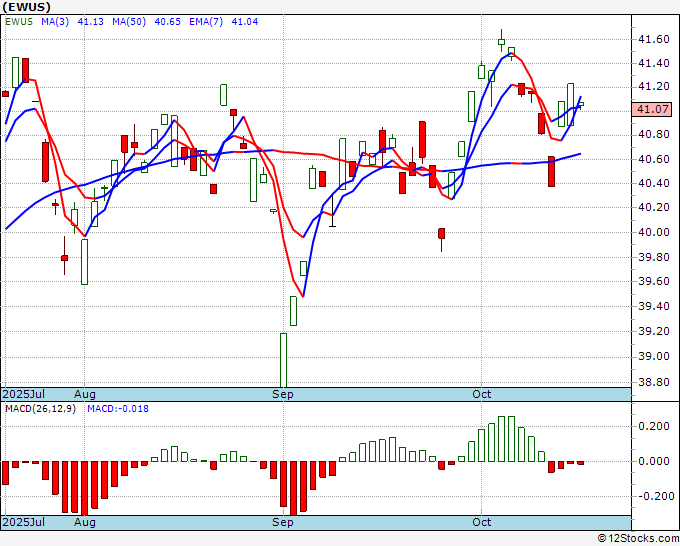Click the 2025Jul label on price chart axis

pyautogui.click(x=24, y=394)
